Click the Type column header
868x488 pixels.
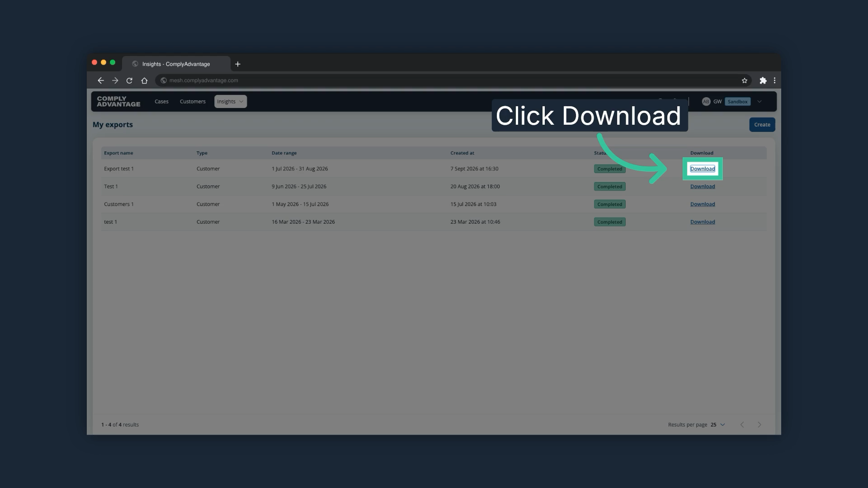tap(202, 153)
